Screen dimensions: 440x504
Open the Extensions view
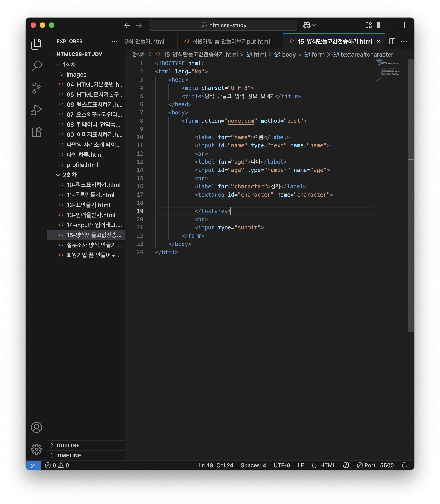tap(36, 132)
